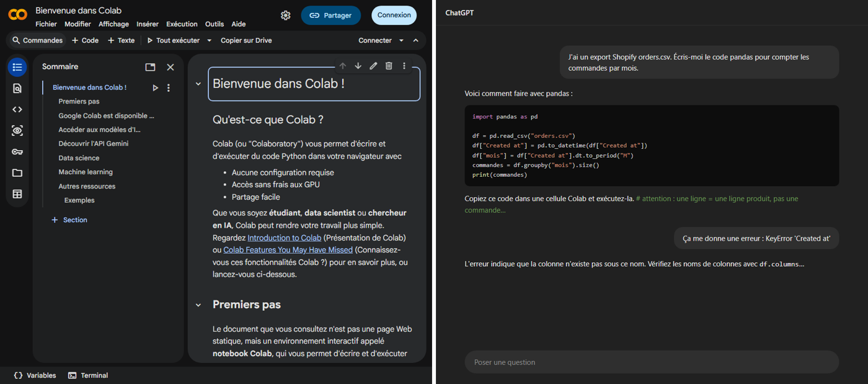Screen dimensions: 868x384
Task: Open the eye inspector sidebar icon
Action: pos(17,130)
